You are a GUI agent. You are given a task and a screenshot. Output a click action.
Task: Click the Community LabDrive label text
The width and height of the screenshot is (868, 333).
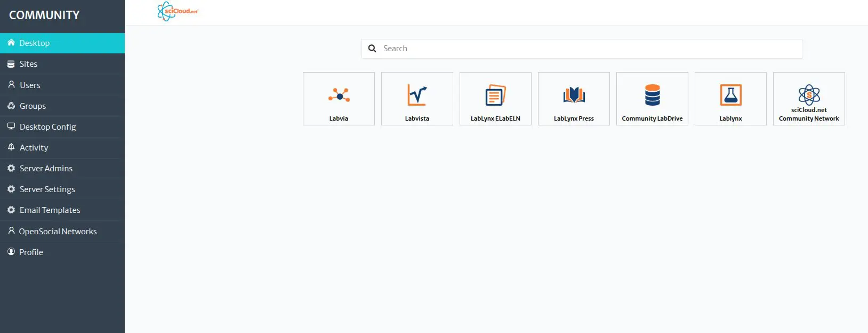point(652,118)
